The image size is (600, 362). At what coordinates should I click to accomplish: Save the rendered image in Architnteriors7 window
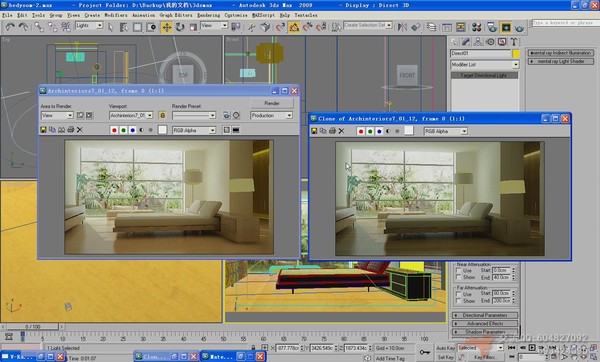43,130
